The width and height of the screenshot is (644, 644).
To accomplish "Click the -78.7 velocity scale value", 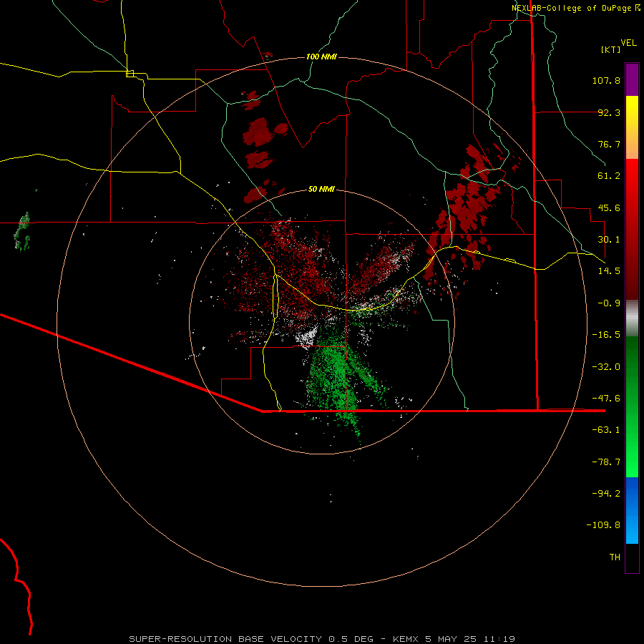I will [606, 462].
